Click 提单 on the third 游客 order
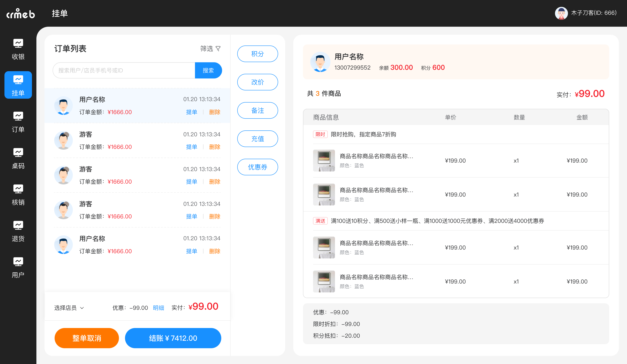Viewport: 627px width, 364px height. coord(192,216)
